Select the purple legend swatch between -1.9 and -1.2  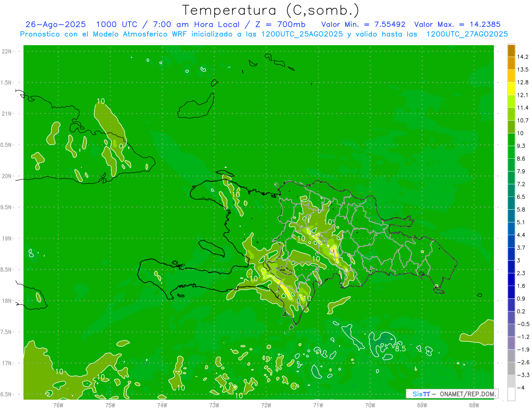pyautogui.click(x=511, y=343)
